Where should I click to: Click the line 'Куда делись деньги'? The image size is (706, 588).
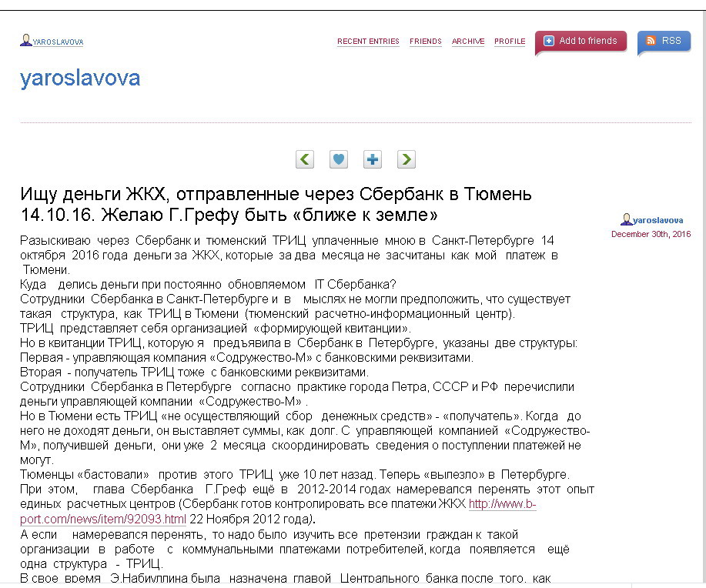[208, 285]
